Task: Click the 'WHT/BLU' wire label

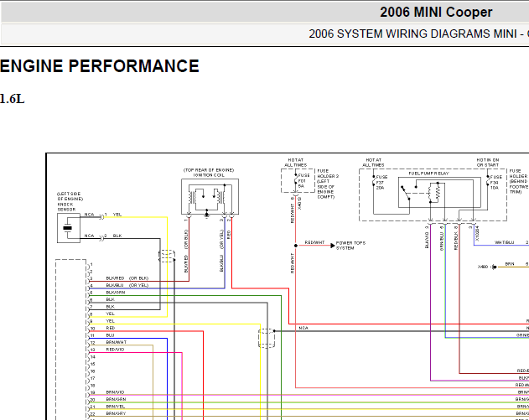Action: (504, 242)
